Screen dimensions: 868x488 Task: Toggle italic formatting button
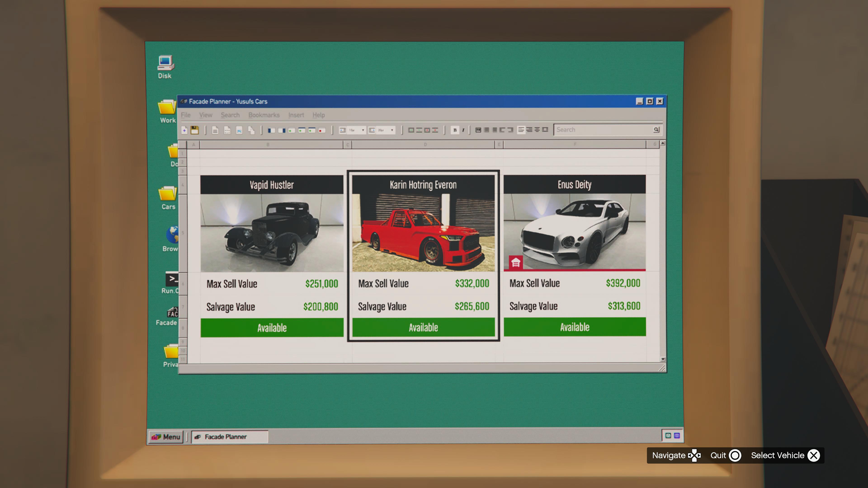pos(463,130)
